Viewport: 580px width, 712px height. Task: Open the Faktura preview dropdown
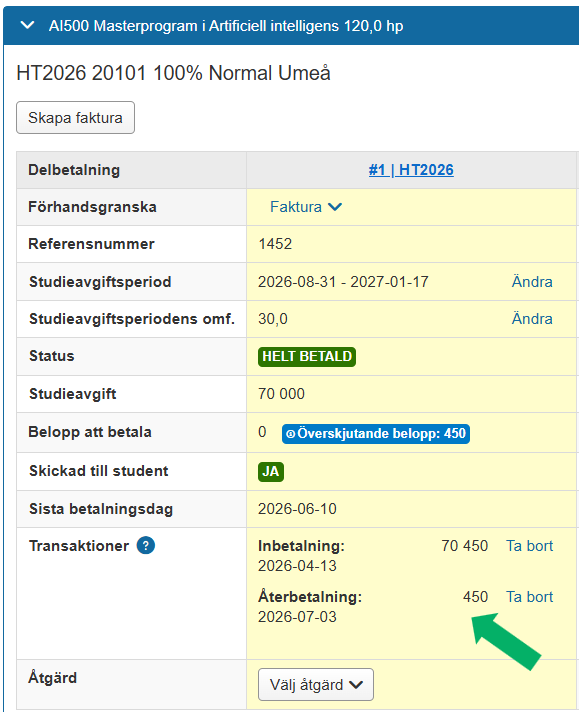click(306, 207)
